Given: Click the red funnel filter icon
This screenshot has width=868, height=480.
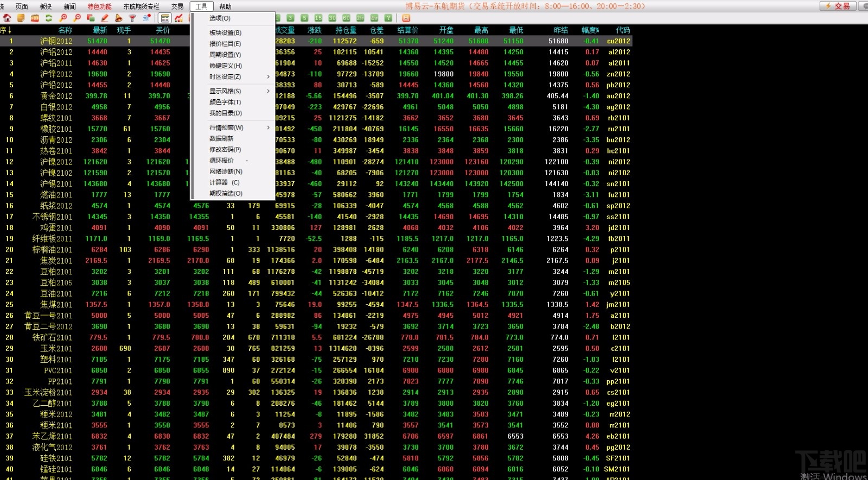Looking at the screenshot, I should coord(132,18).
